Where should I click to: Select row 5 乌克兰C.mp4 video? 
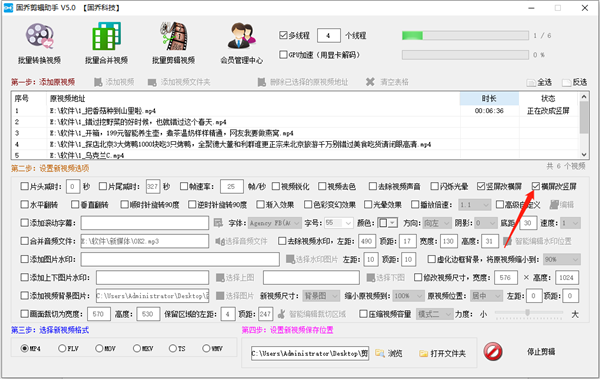295,155
